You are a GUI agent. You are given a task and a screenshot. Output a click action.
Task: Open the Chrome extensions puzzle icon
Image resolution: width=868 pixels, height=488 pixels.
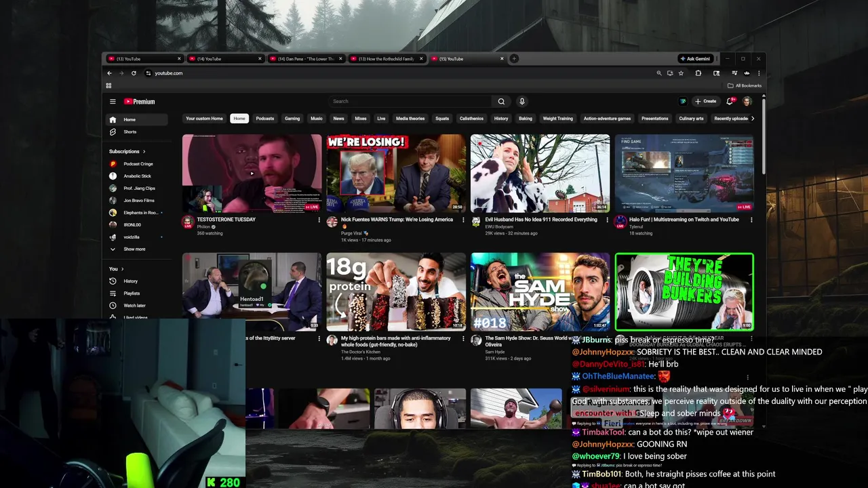[x=698, y=73]
